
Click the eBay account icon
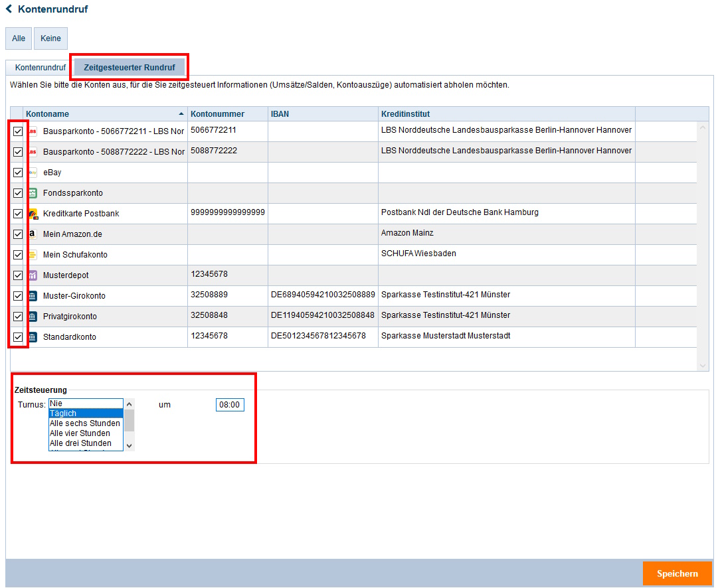click(33, 173)
